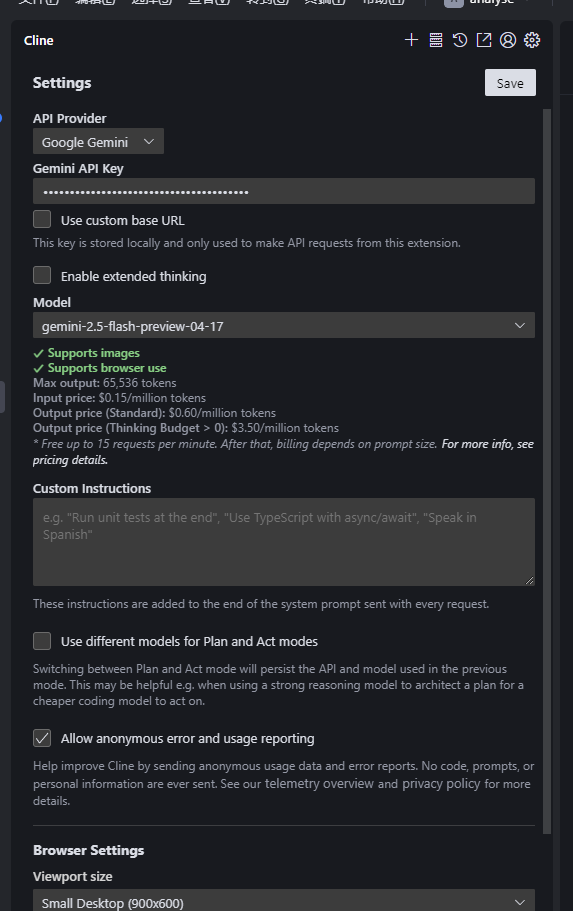Click the settings gear icon
The width and height of the screenshot is (573, 911).
532,40
